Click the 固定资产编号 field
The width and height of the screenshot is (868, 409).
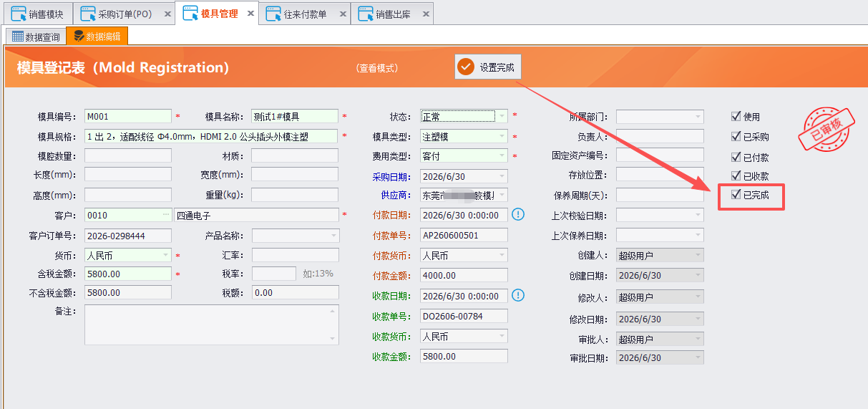660,155
